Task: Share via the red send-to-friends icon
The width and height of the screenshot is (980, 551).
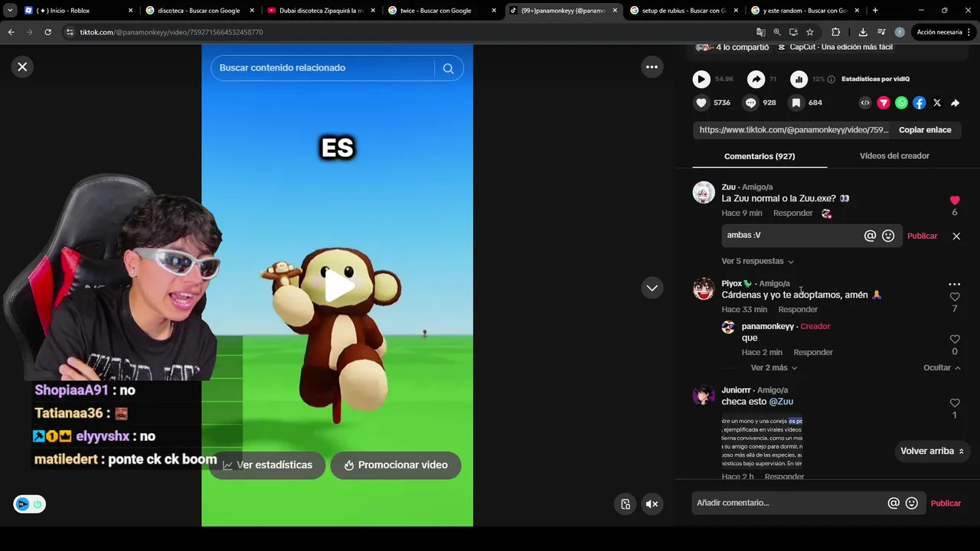Action: pos(884,103)
